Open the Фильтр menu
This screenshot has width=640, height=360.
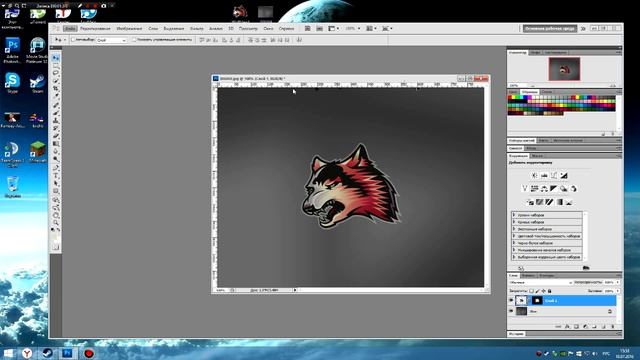tap(196, 29)
